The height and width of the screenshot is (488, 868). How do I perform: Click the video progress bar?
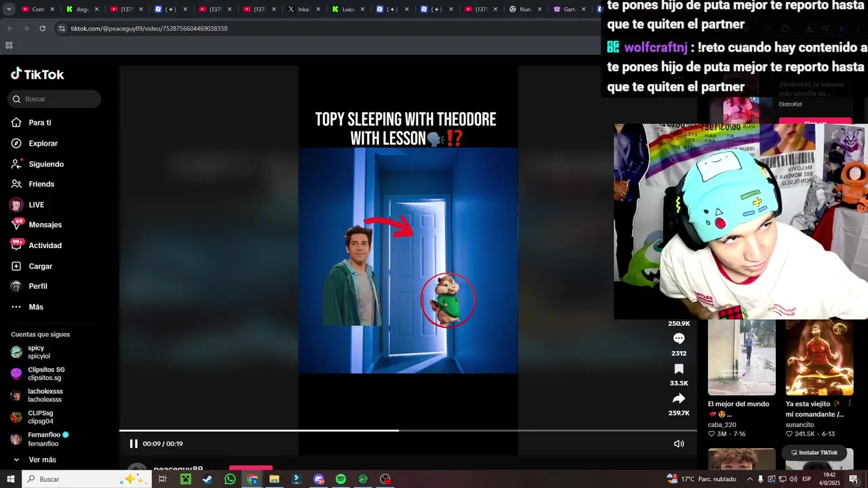[x=408, y=430]
